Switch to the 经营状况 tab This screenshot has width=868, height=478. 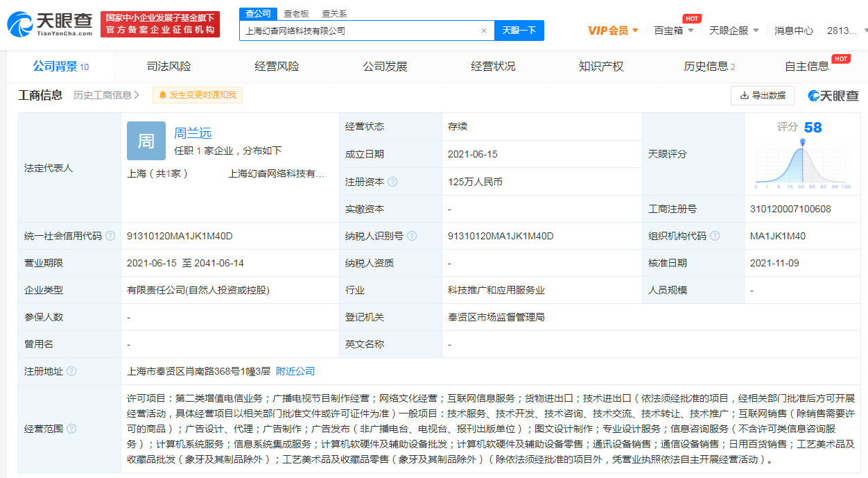(493, 67)
